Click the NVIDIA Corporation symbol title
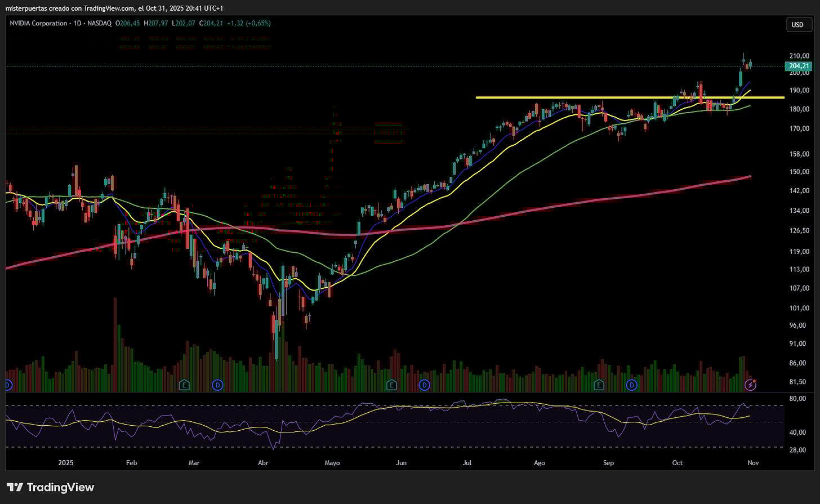The width and height of the screenshot is (820, 504). coord(38,24)
